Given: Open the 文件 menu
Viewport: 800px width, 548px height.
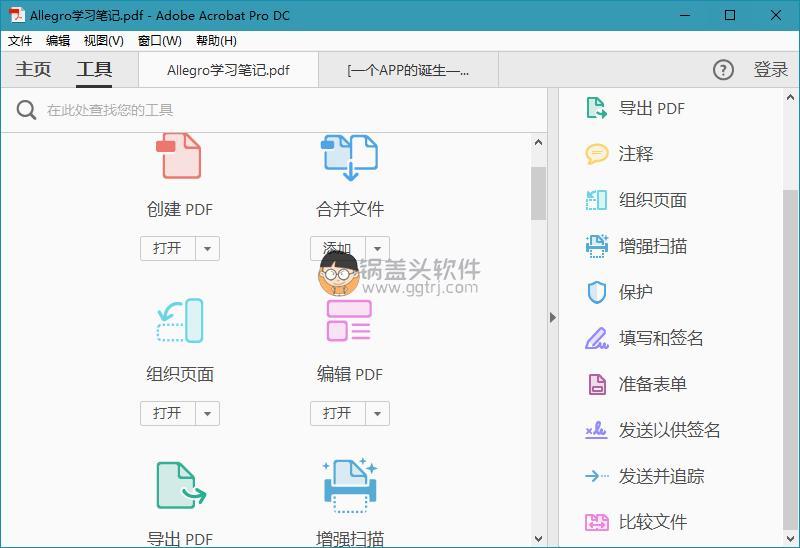Looking at the screenshot, I should tap(20, 41).
